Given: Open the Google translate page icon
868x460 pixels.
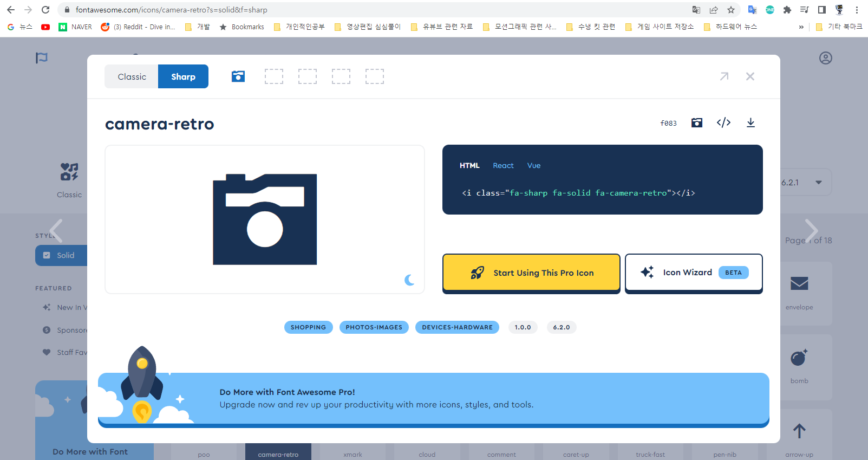Looking at the screenshot, I should click(696, 10).
